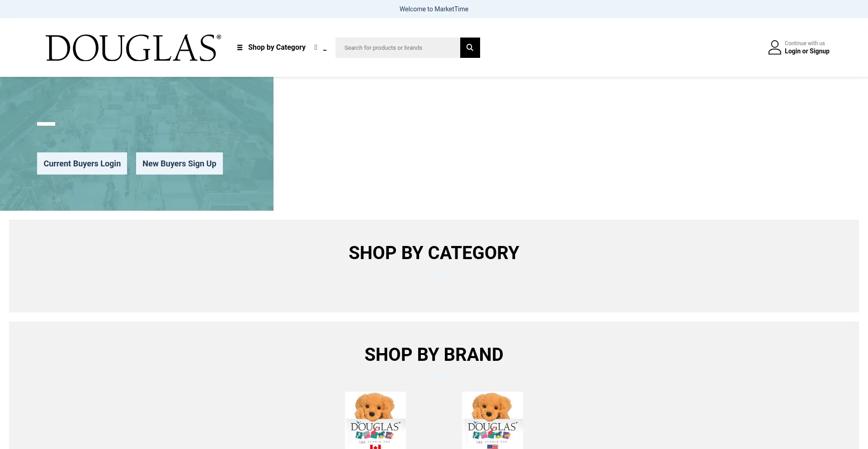Click the indicator under SHOP BY CATEGORY

click(434, 274)
